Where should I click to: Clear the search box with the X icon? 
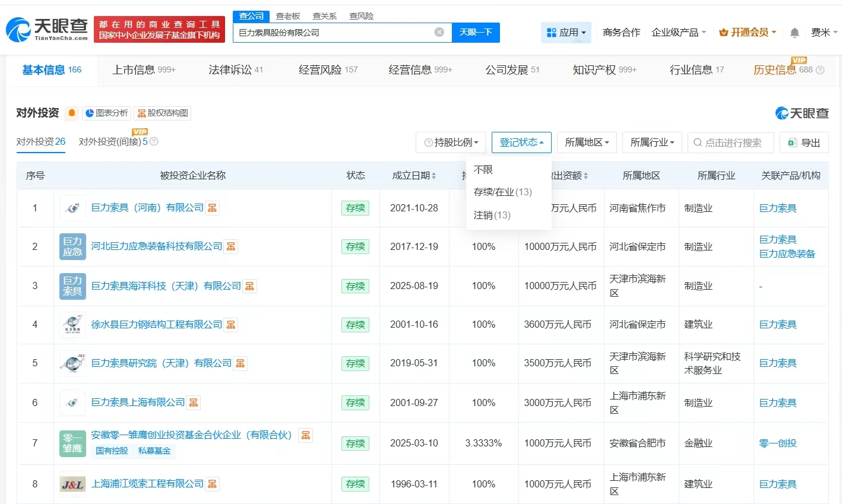439,32
